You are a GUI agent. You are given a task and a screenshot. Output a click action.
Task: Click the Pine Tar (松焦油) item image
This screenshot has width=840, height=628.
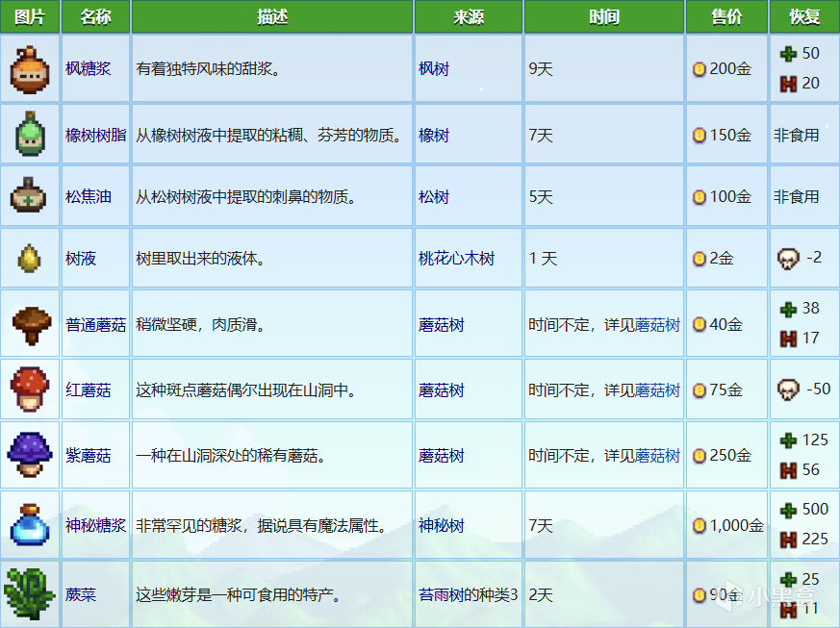(x=29, y=195)
